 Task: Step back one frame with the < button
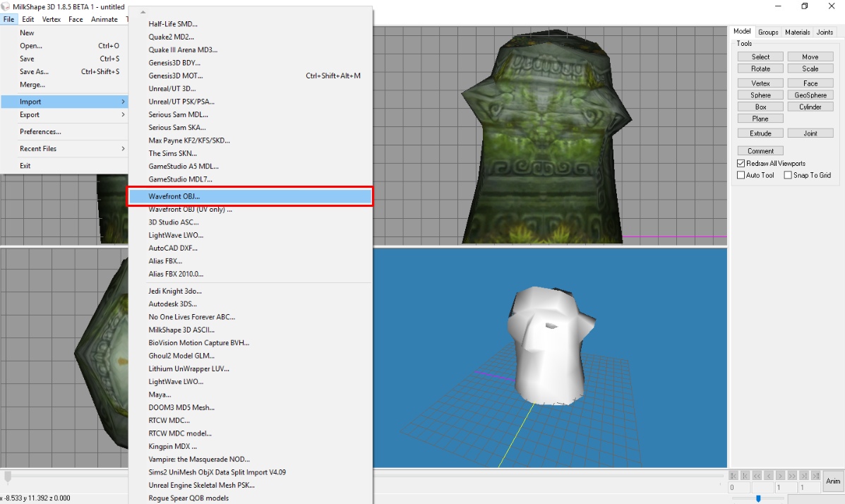pos(769,476)
